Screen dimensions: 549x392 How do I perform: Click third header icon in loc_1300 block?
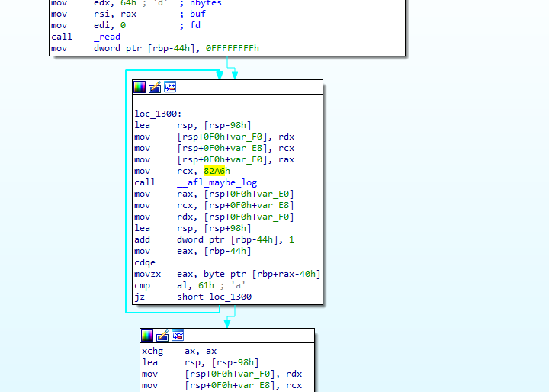170,87
